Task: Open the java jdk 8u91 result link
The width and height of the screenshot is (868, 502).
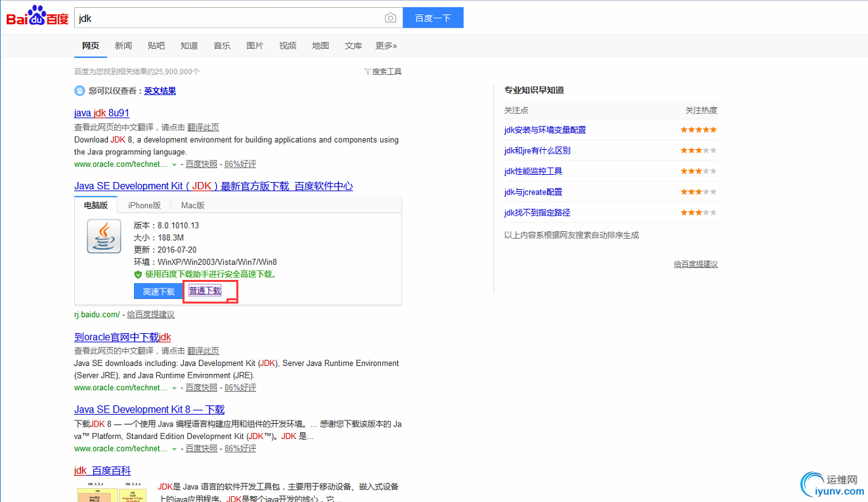Action: (x=101, y=113)
